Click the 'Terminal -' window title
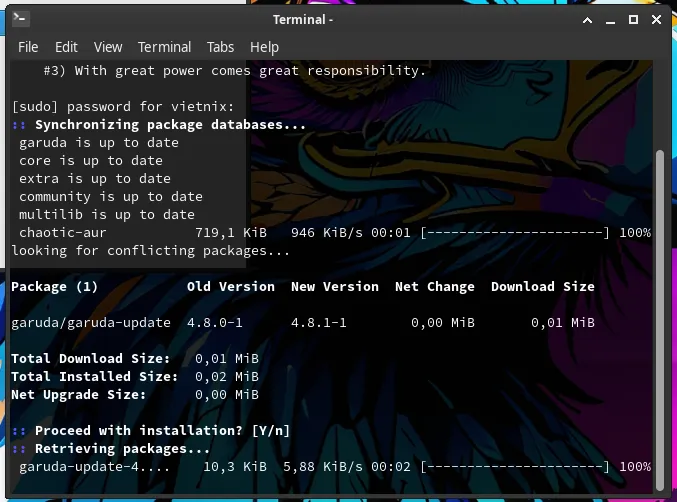Image resolution: width=677 pixels, height=502 pixels. pyautogui.click(x=303, y=19)
